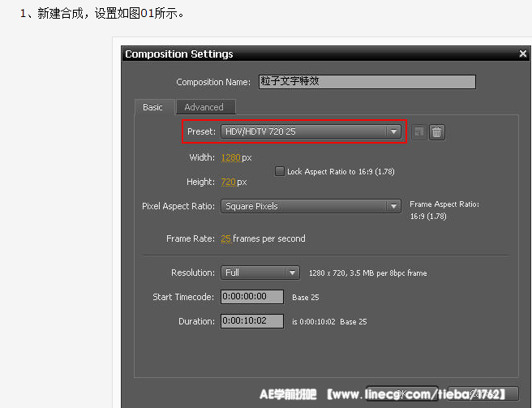Viewport: 532px width, 408px height.
Task: Open the Resolution dropdown set to Full
Action: click(x=260, y=273)
